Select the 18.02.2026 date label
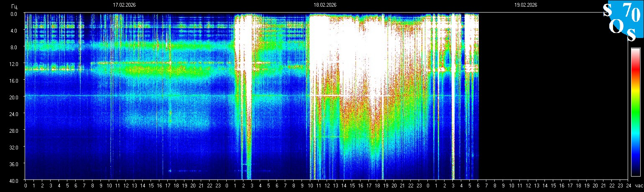The height and width of the screenshot is (192, 644). point(325,5)
